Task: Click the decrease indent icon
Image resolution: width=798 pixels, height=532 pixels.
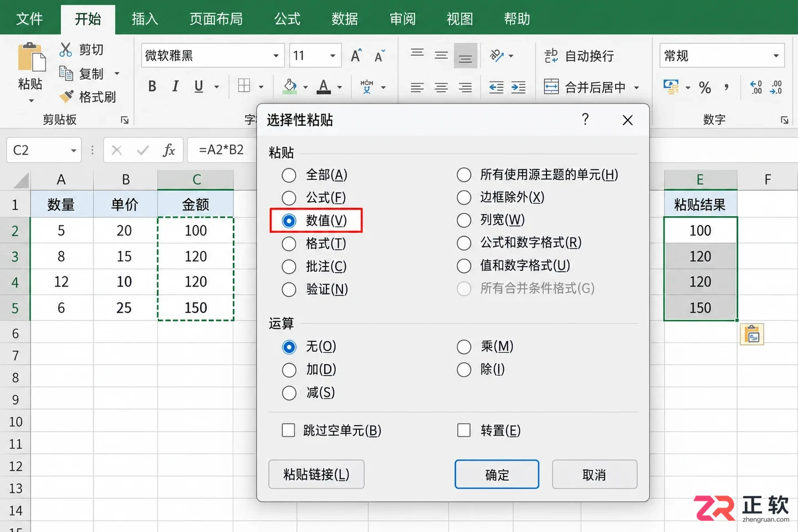Action: 497,87
